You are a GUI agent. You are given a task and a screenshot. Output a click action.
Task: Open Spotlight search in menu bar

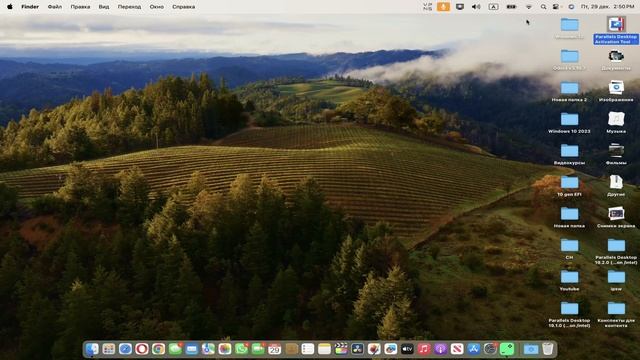coord(543,7)
